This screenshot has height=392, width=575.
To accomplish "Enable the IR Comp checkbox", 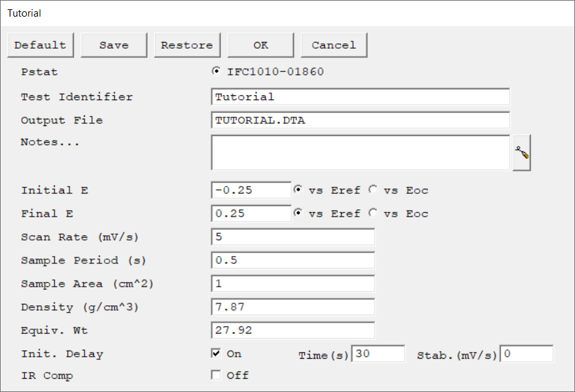I will pyautogui.click(x=216, y=375).
